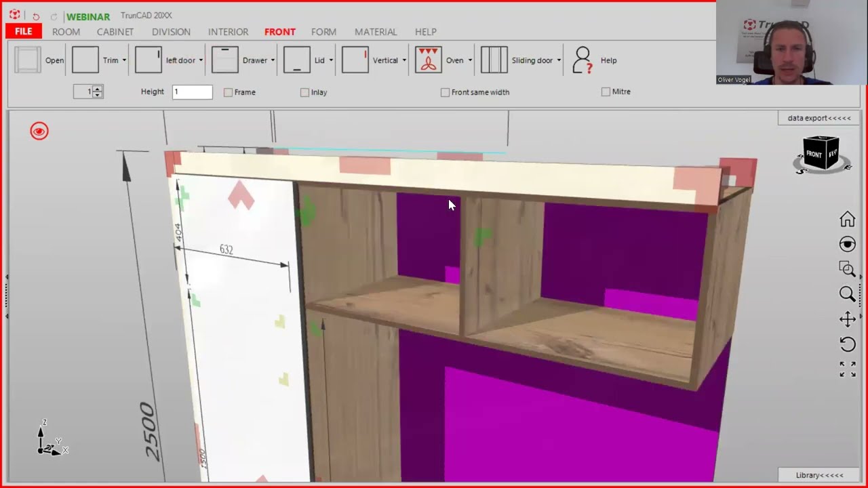Click the Height input field
The width and height of the screenshot is (868, 488).
click(192, 91)
